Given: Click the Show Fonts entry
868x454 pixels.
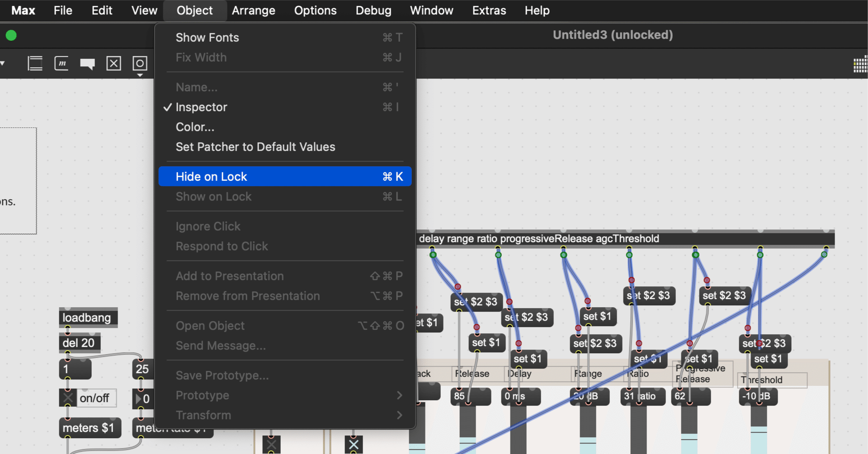Looking at the screenshot, I should pos(207,37).
